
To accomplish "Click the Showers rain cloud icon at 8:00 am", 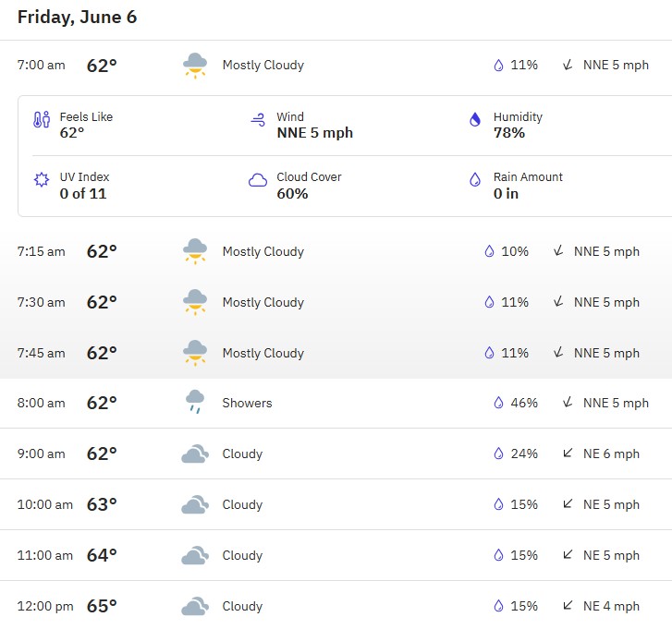I will pyautogui.click(x=195, y=402).
